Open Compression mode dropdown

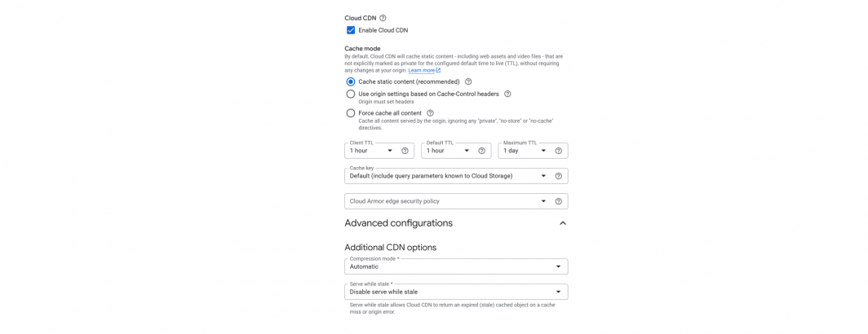(x=456, y=266)
